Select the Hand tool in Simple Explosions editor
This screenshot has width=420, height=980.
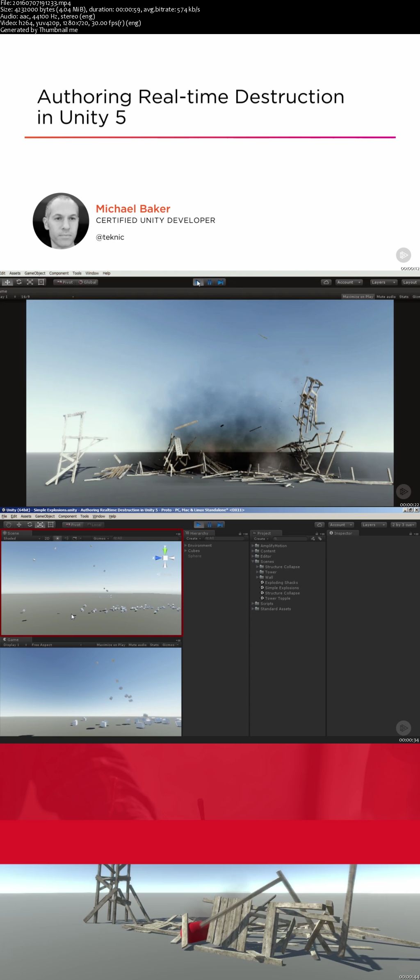8,525
